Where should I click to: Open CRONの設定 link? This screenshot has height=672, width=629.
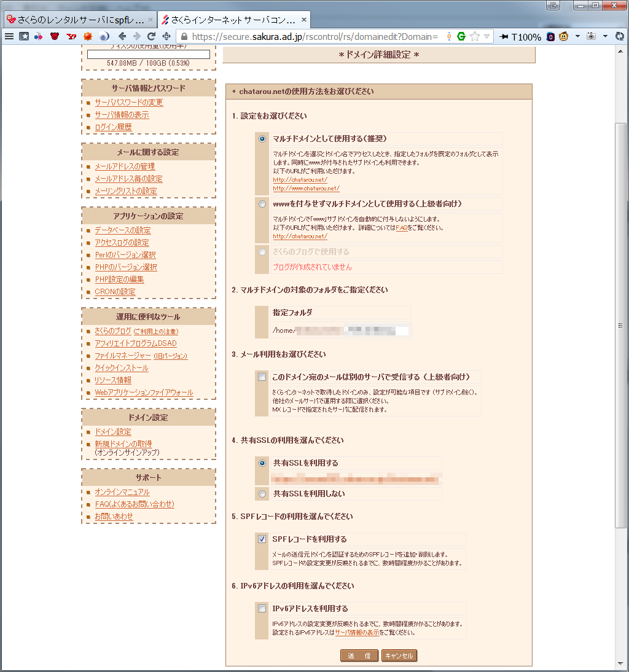(x=115, y=292)
